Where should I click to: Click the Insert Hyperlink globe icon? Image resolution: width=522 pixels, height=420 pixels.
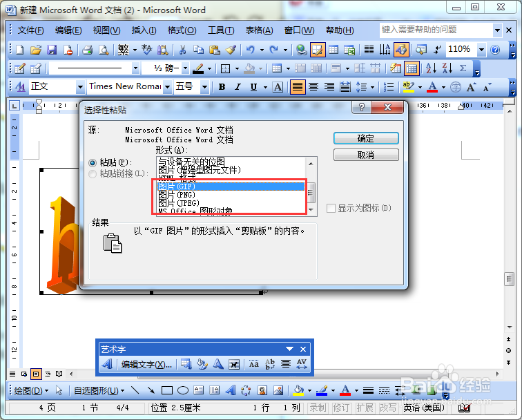tap(302, 50)
